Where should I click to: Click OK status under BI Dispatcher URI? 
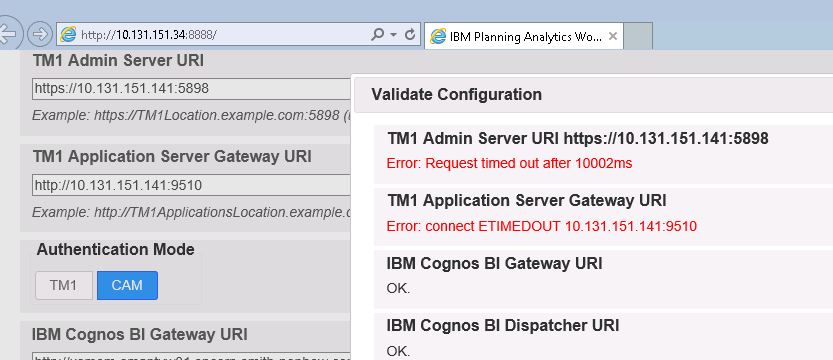tap(398, 352)
